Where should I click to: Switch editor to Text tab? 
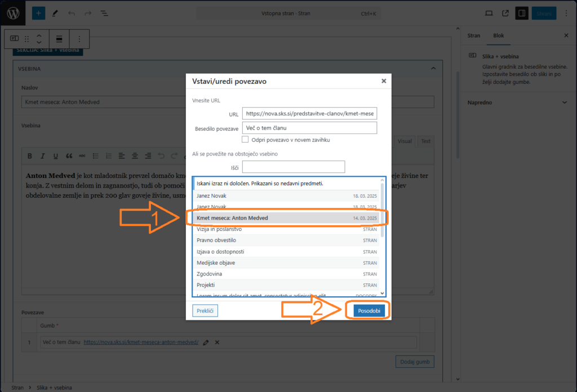pyautogui.click(x=426, y=141)
